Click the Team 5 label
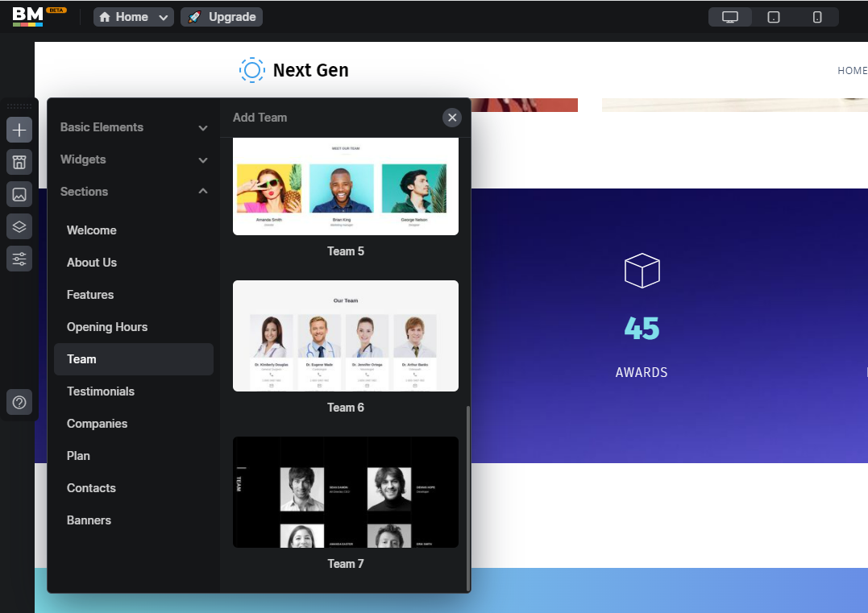Viewport: 868px width, 613px height. (x=346, y=251)
